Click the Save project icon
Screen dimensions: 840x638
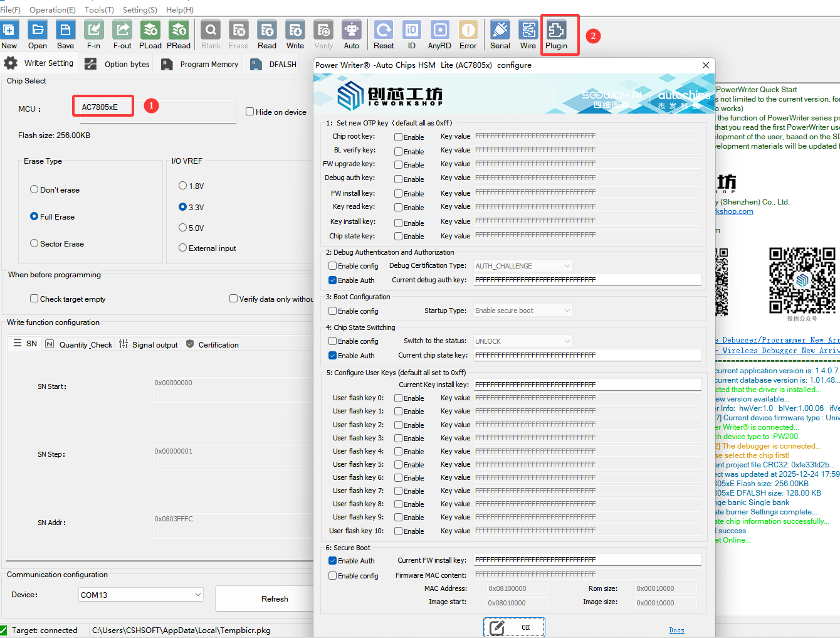tap(65, 31)
